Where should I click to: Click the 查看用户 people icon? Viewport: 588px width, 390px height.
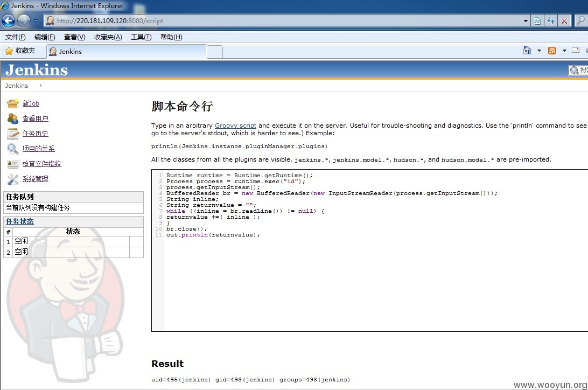tap(13, 119)
